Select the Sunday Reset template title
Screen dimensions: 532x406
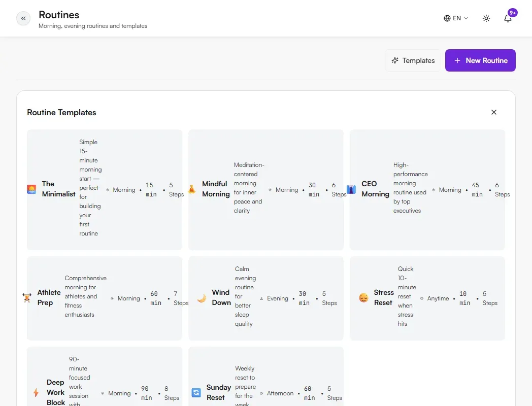[x=218, y=392]
